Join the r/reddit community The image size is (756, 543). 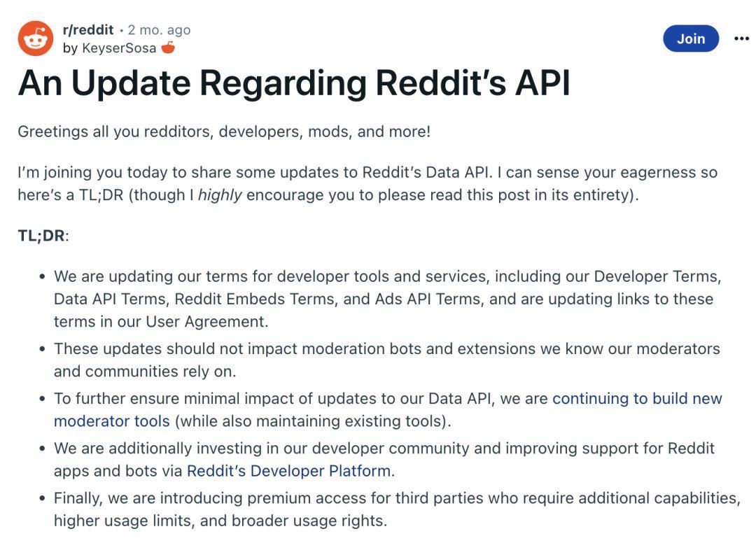(691, 38)
